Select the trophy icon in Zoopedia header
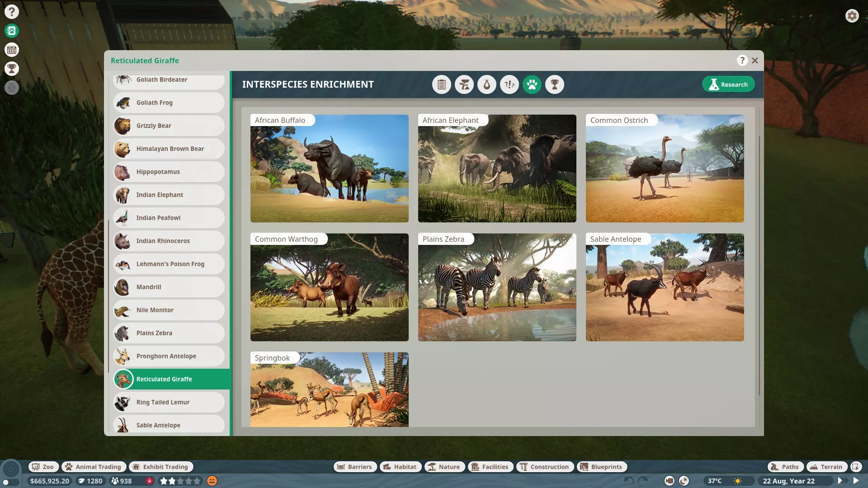This screenshot has height=488, width=868. 554,84
